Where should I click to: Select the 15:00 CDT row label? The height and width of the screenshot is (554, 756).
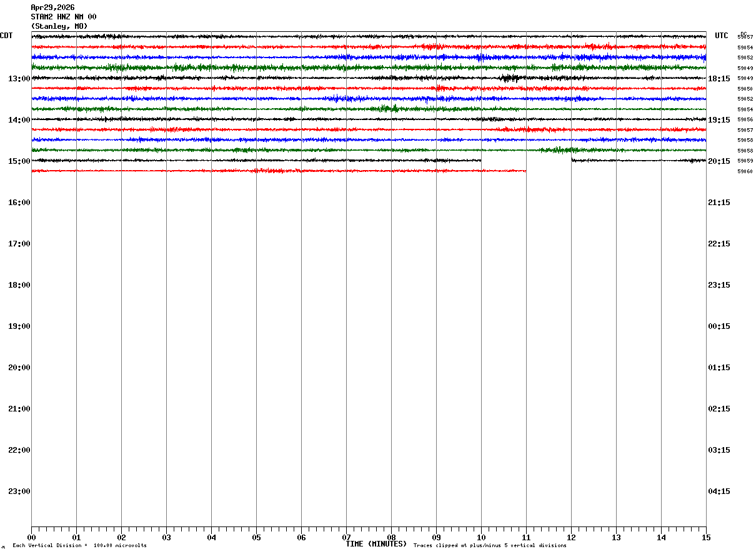[19, 161]
